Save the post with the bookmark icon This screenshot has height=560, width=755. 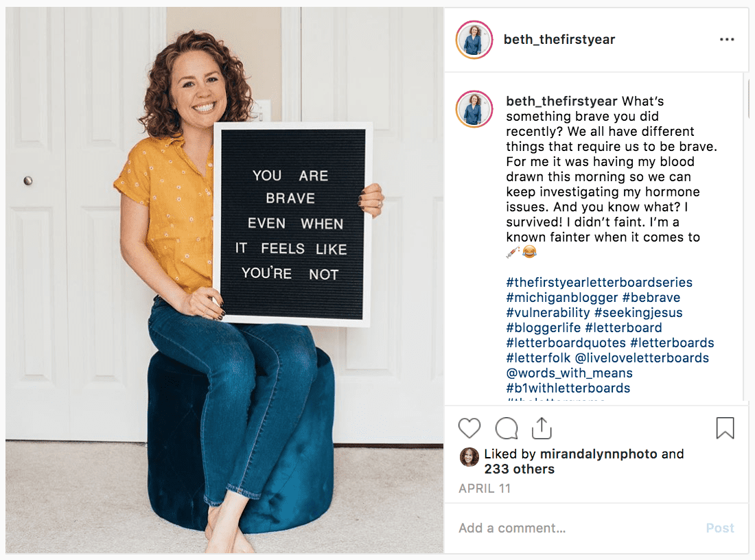click(725, 428)
